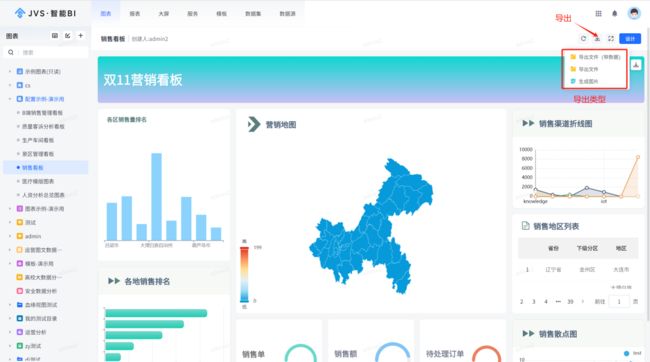This screenshot has height=362, width=650.
Task: Expand the zy测试 tree node
Action: click(10, 345)
